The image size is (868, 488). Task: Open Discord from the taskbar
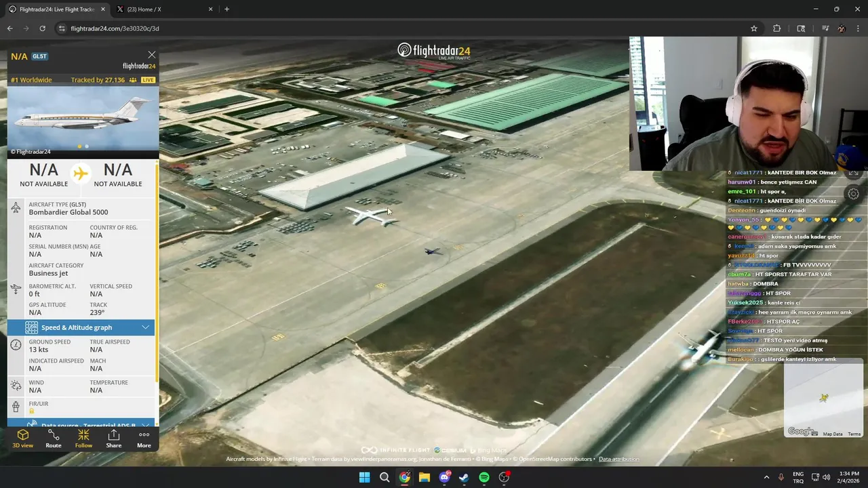pyautogui.click(x=444, y=477)
